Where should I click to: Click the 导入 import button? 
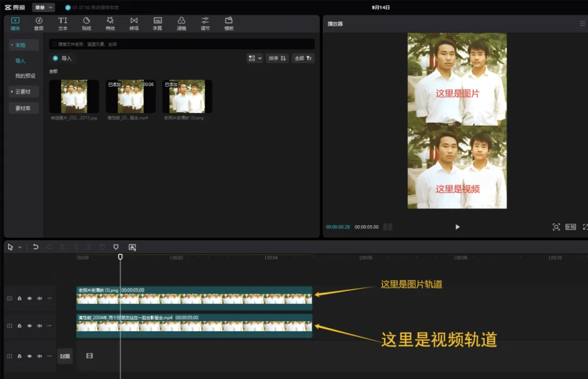coord(63,58)
